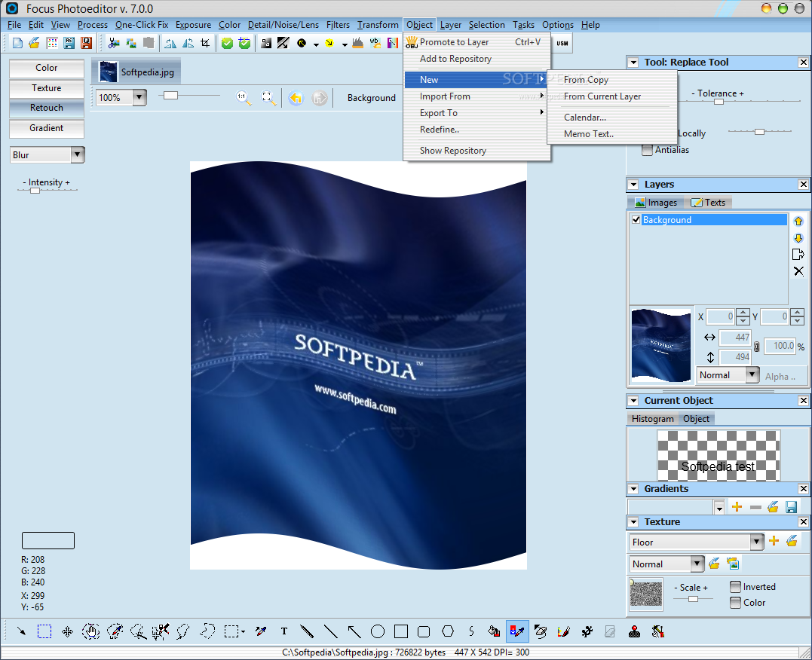Click the layer thumbnail preview
Viewport: 812px width, 660px height.
click(x=661, y=345)
